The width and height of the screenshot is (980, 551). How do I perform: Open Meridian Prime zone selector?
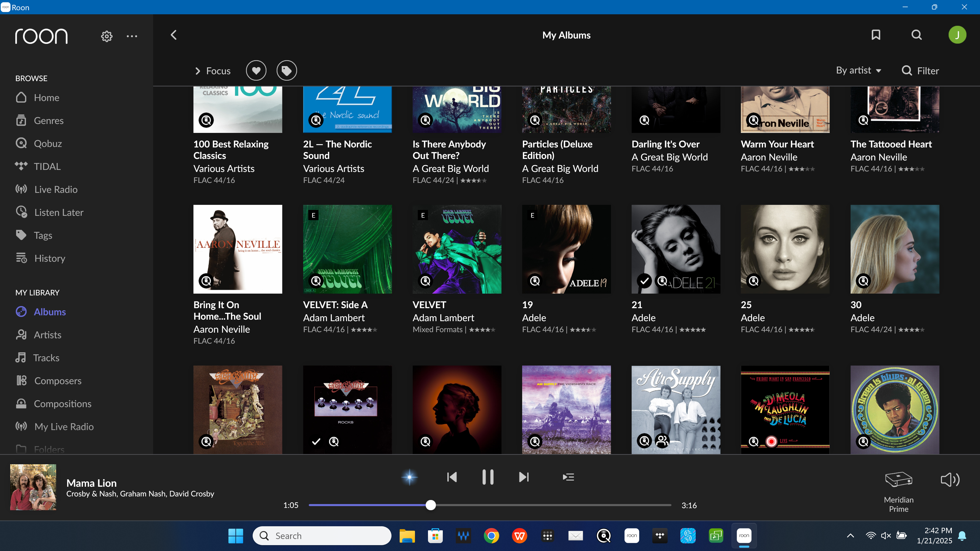[x=899, y=492]
